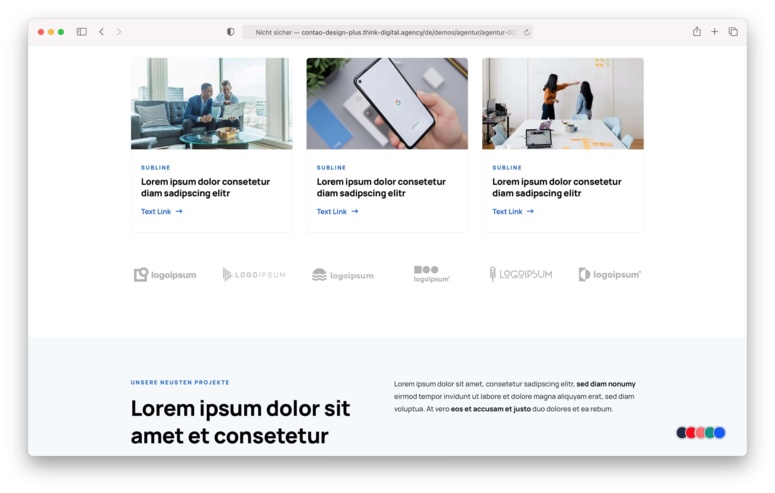Open the women at whiteboard image
The image size is (775, 493).
tap(563, 103)
